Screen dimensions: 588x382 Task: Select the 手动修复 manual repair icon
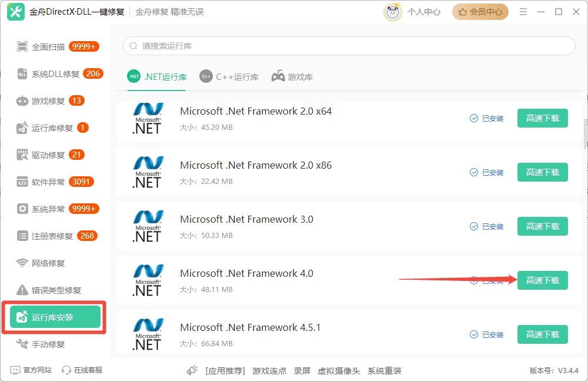click(22, 344)
